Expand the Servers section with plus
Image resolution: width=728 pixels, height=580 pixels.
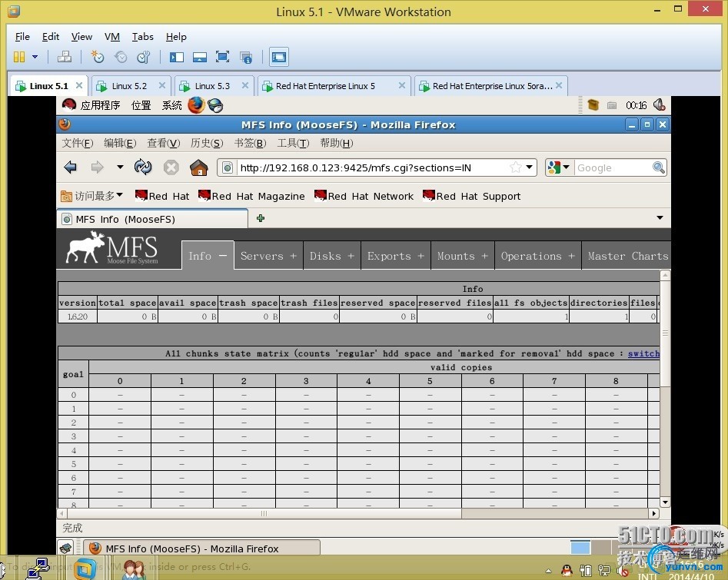[x=293, y=256]
